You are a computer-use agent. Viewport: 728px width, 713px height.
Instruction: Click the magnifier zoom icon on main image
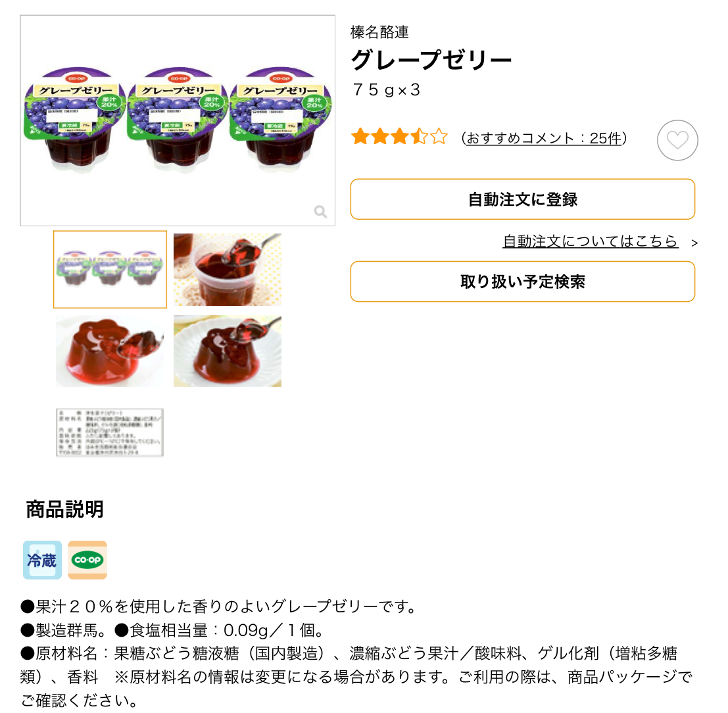320,212
